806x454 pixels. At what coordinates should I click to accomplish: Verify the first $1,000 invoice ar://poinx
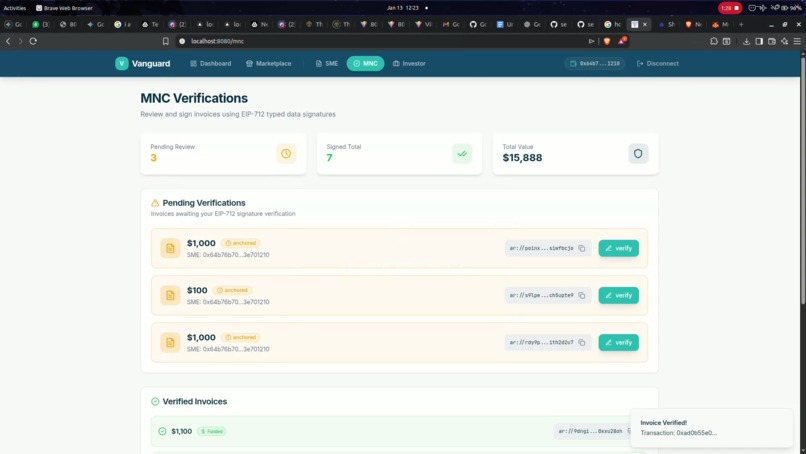pos(618,248)
